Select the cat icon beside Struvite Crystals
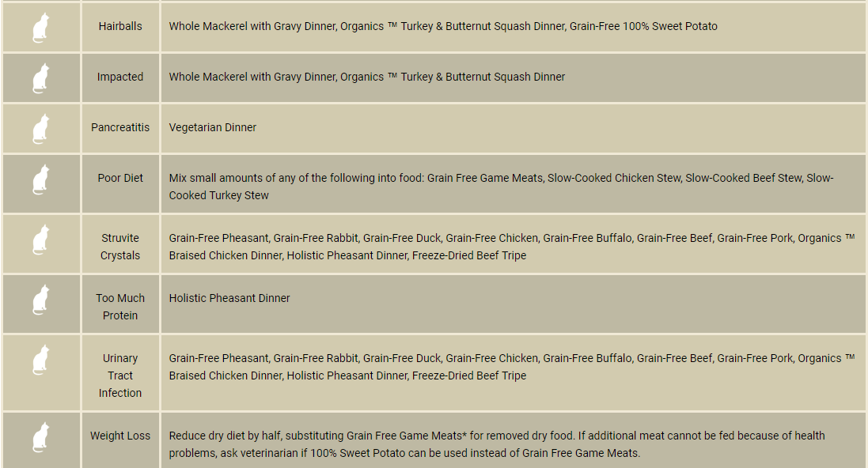The image size is (868, 468). click(41, 240)
